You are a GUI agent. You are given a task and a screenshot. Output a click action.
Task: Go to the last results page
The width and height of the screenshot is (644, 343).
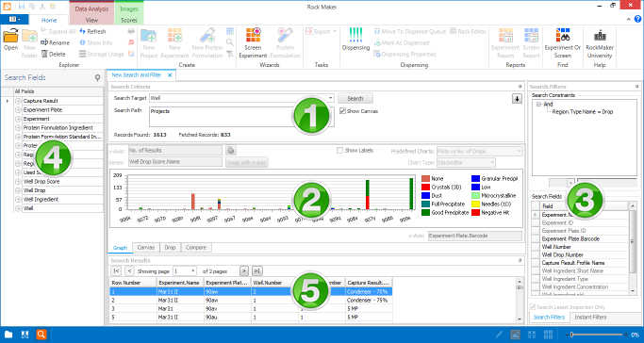(257, 271)
